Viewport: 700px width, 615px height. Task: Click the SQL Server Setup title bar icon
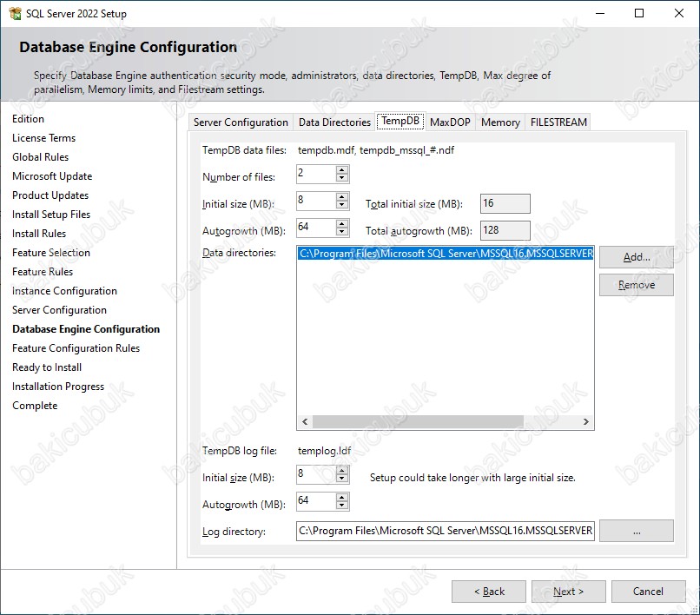pyautogui.click(x=15, y=14)
